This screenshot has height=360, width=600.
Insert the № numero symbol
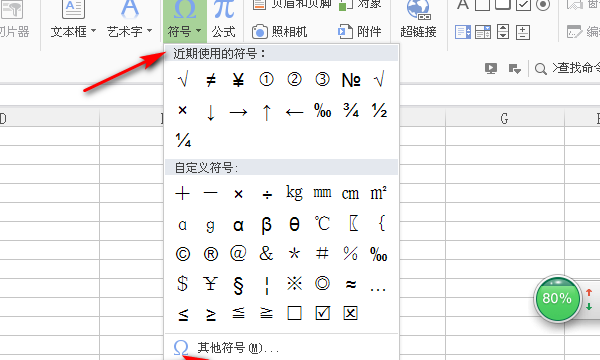(351, 80)
